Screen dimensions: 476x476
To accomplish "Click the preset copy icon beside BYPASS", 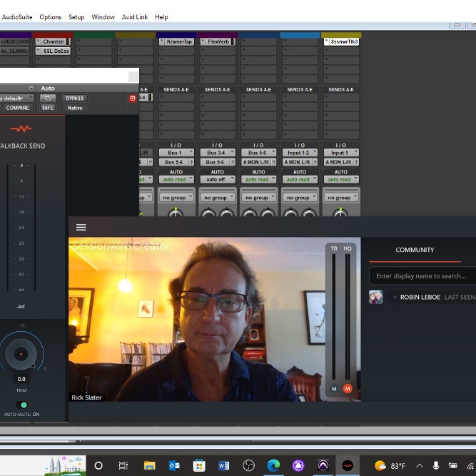I will [x=48, y=98].
